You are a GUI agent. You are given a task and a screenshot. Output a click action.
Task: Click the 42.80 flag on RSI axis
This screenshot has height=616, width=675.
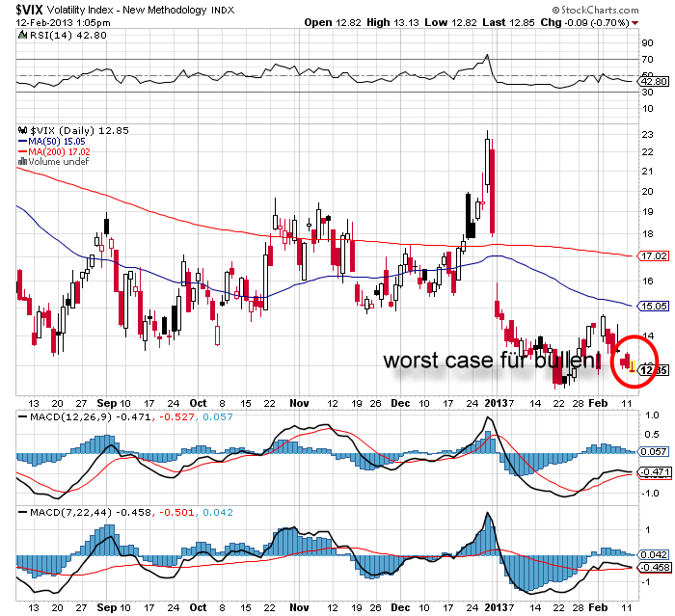coord(655,81)
